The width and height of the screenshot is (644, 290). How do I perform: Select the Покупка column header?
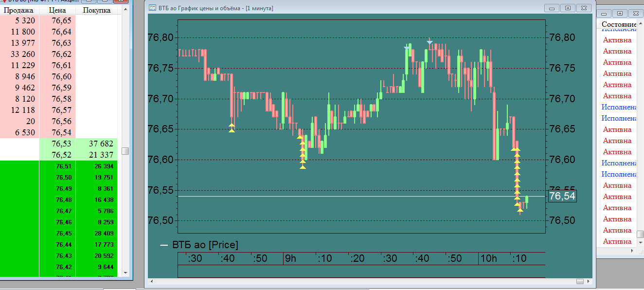(97, 10)
